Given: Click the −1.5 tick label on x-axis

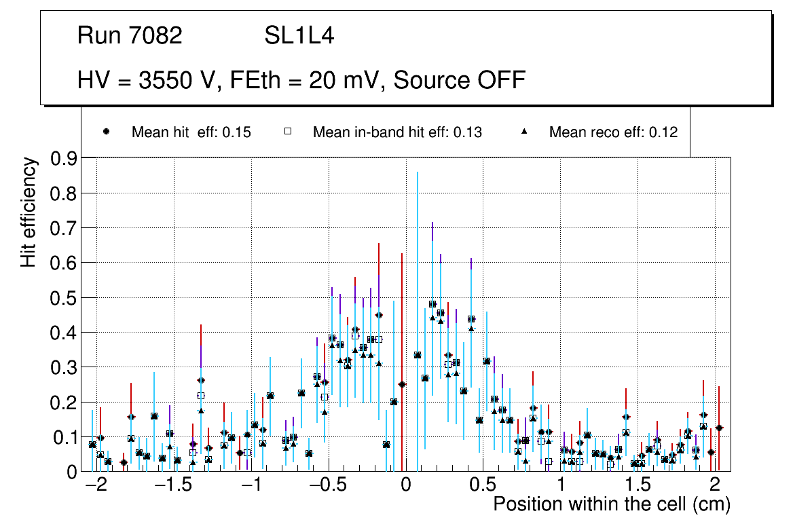Looking at the screenshot, I should (x=173, y=486).
